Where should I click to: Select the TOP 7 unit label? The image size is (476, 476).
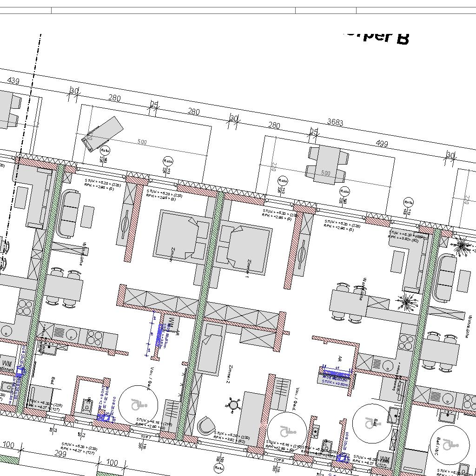tap(145, 437)
